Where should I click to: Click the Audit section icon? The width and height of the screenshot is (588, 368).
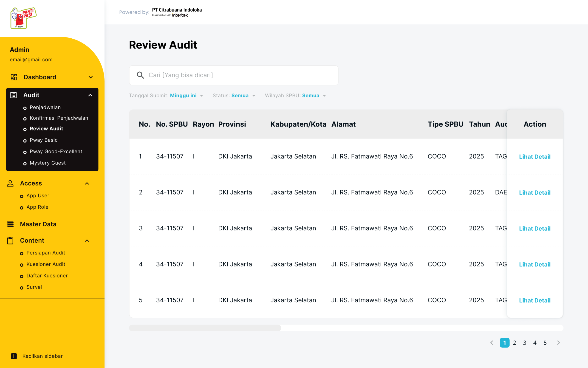(13, 95)
